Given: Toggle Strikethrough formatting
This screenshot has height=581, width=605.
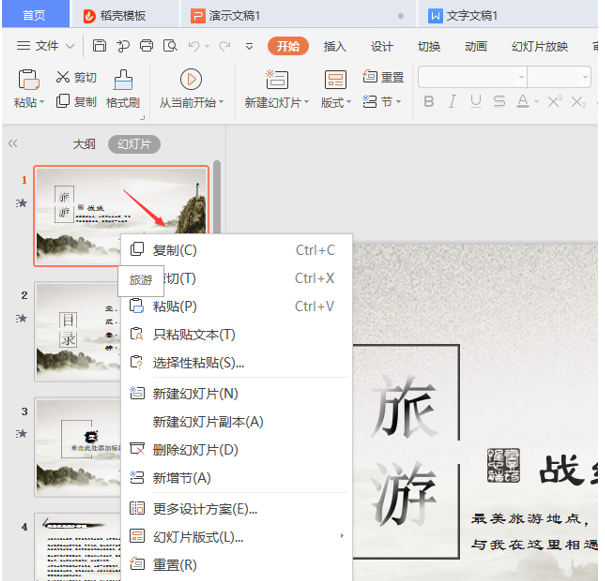Looking at the screenshot, I should (499, 102).
